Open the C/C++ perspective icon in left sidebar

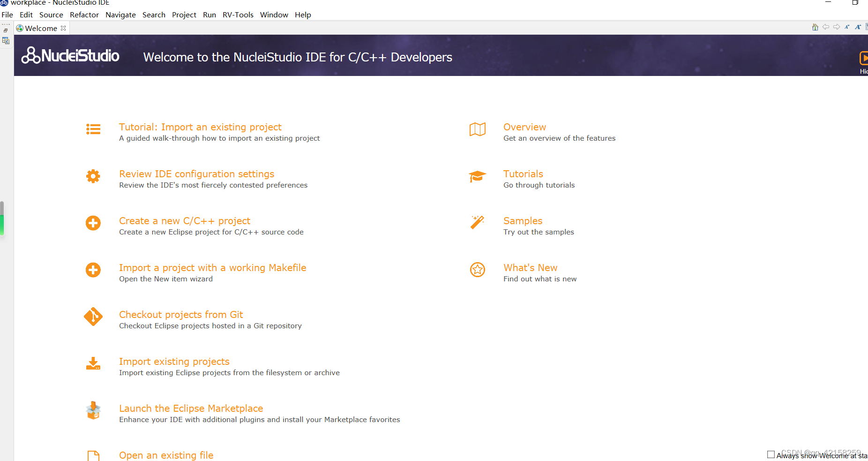[x=6, y=40]
